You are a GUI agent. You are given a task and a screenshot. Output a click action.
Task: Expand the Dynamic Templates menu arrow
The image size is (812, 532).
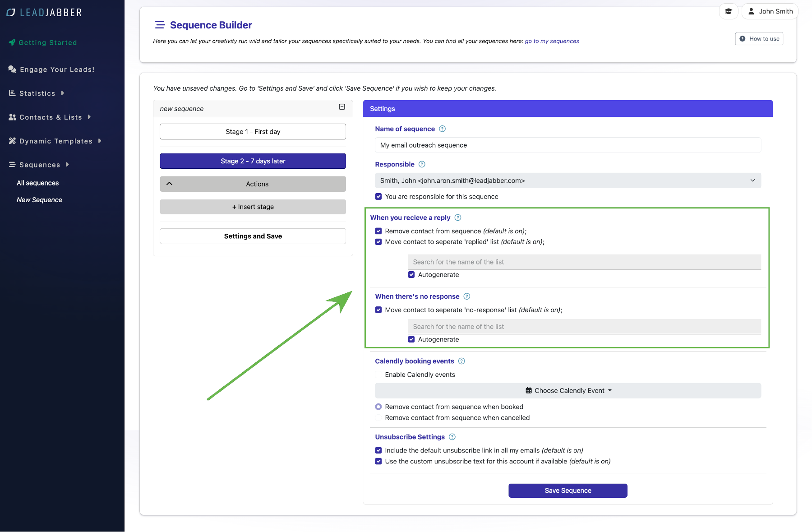[100, 141]
